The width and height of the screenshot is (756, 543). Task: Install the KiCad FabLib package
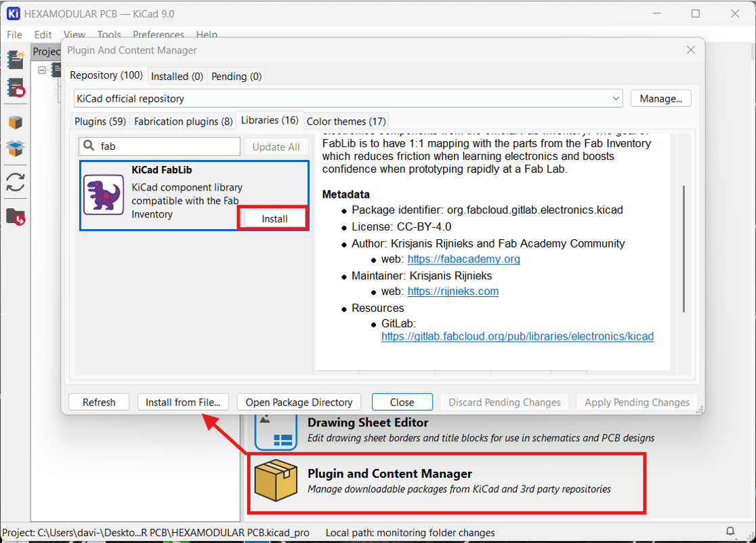coord(274,219)
